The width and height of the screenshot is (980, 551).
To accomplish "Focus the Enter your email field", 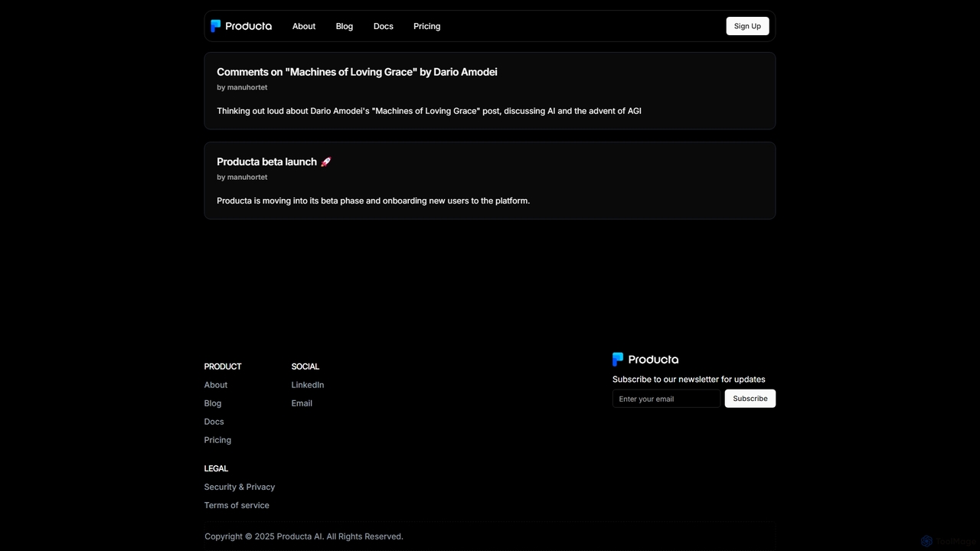I will 666,399.
